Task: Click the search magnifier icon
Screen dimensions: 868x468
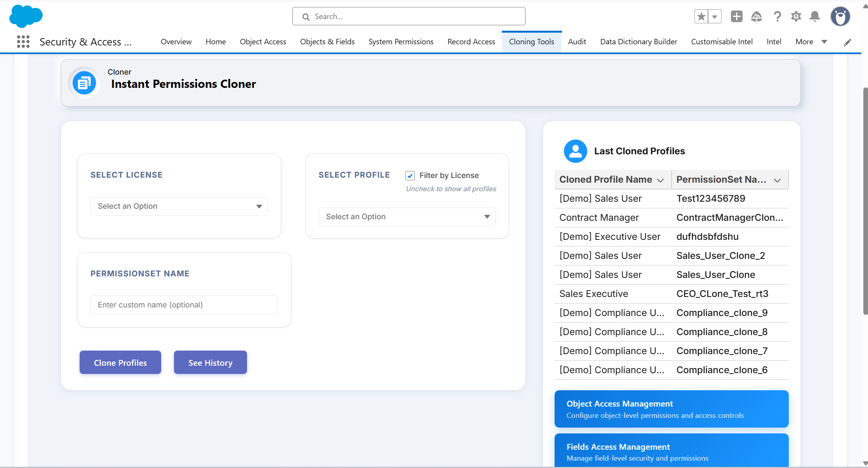Action: pyautogui.click(x=306, y=17)
